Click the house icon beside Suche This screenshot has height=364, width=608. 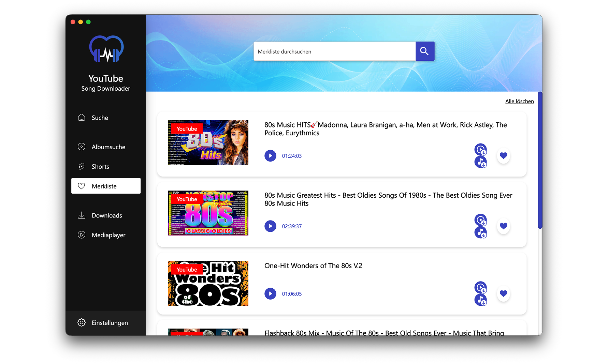(82, 118)
